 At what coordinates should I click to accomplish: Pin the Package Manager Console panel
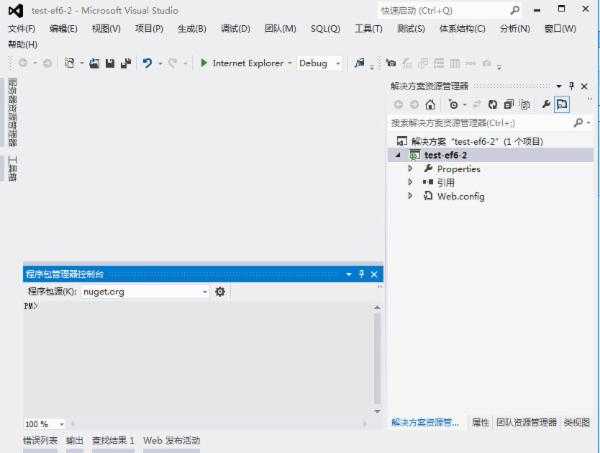point(361,274)
